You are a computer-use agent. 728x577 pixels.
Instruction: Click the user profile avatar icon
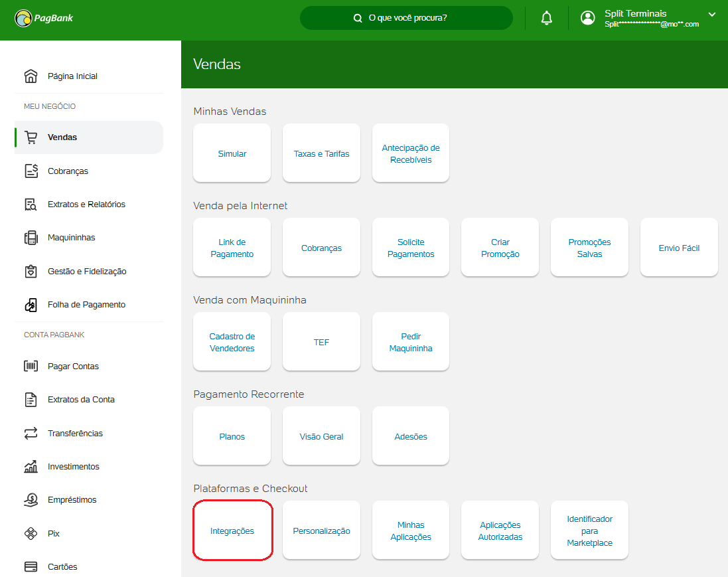point(587,18)
